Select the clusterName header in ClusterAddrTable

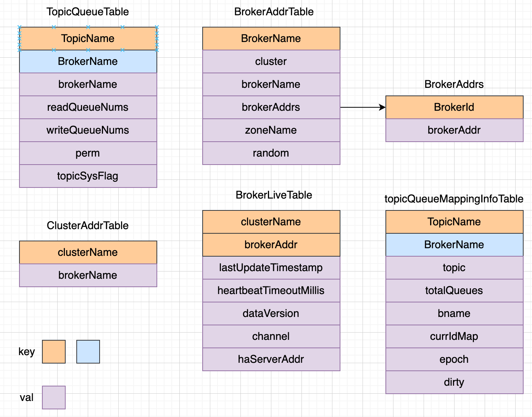tap(88, 252)
